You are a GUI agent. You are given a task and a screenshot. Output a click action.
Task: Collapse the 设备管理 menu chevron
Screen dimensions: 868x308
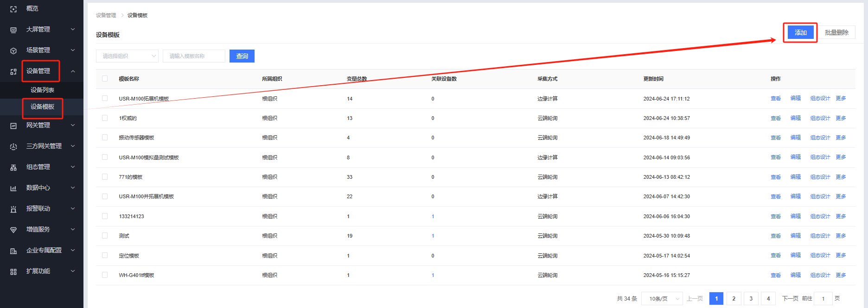coord(73,71)
